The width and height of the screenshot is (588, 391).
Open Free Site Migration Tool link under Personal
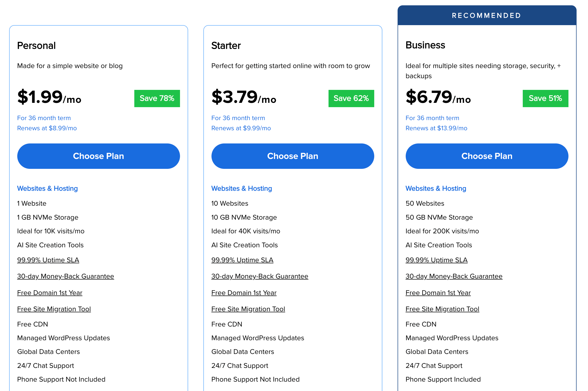[x=54, y=309]
